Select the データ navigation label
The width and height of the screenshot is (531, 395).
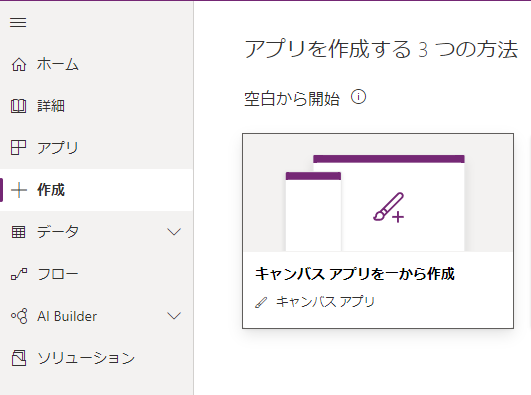58,232
